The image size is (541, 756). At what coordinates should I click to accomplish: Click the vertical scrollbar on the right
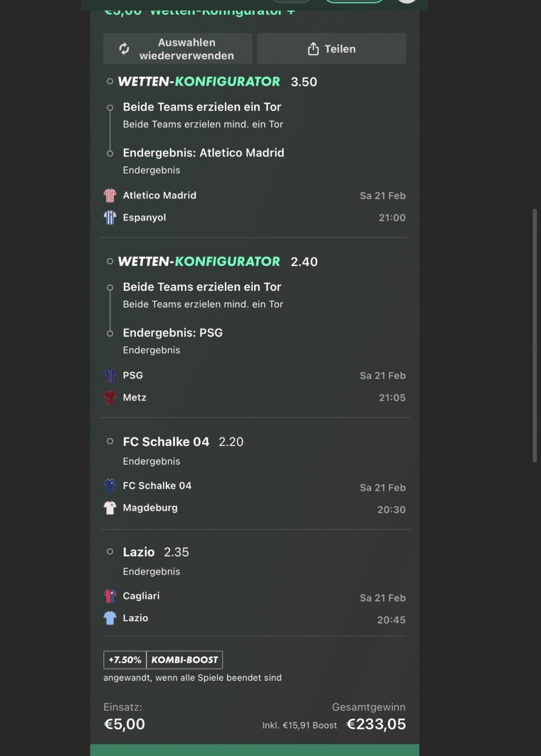(535, 335)
